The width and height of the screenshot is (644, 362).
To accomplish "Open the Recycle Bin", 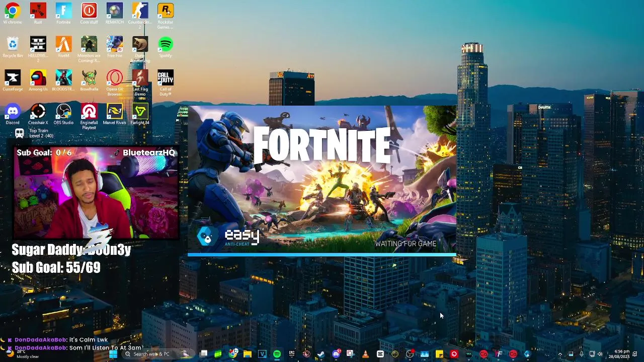I will click(13, 47).
